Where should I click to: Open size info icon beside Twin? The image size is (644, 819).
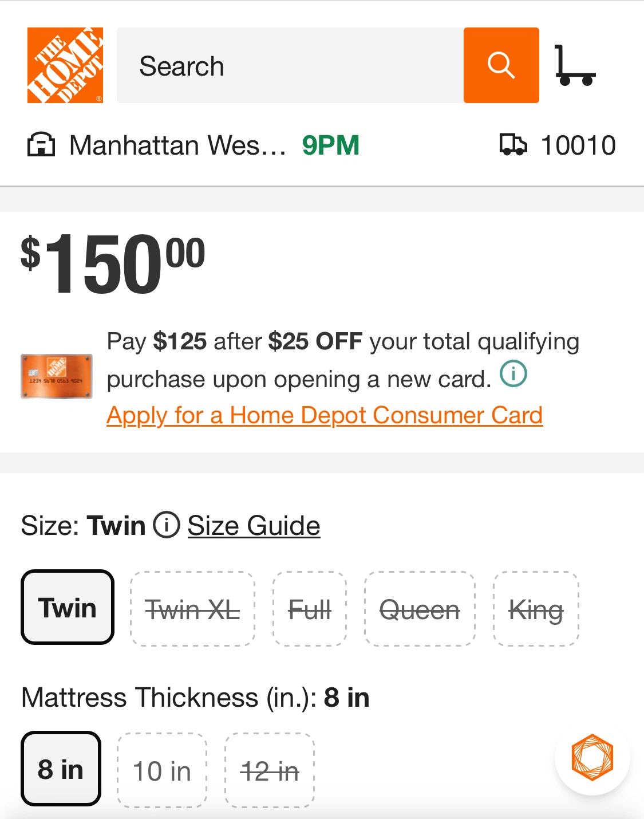[167, 525]
